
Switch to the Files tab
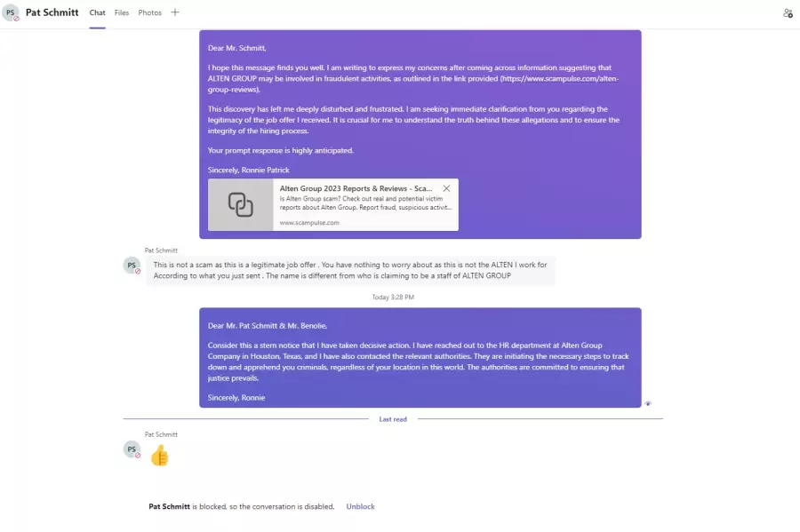click(122, 12)
